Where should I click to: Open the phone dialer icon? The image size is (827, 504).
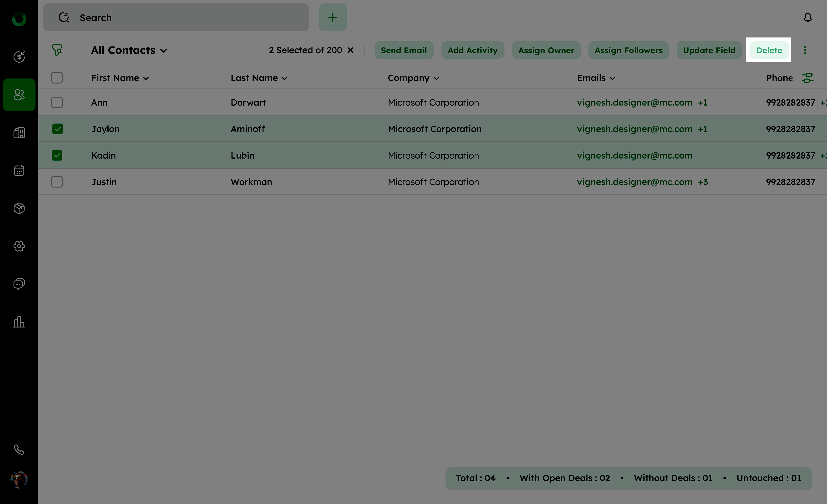(x=19, y=449)
